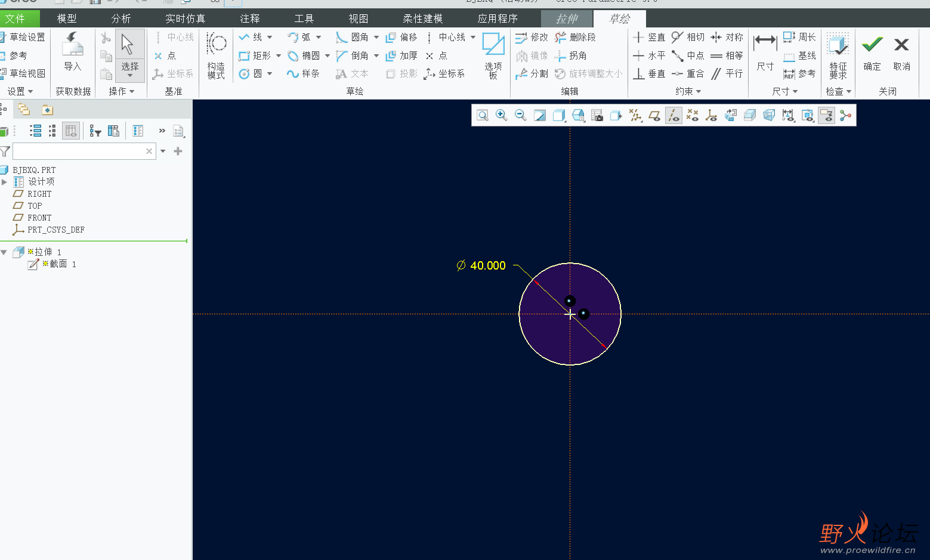Expand the 设计项 tree node

click(4, 182)
